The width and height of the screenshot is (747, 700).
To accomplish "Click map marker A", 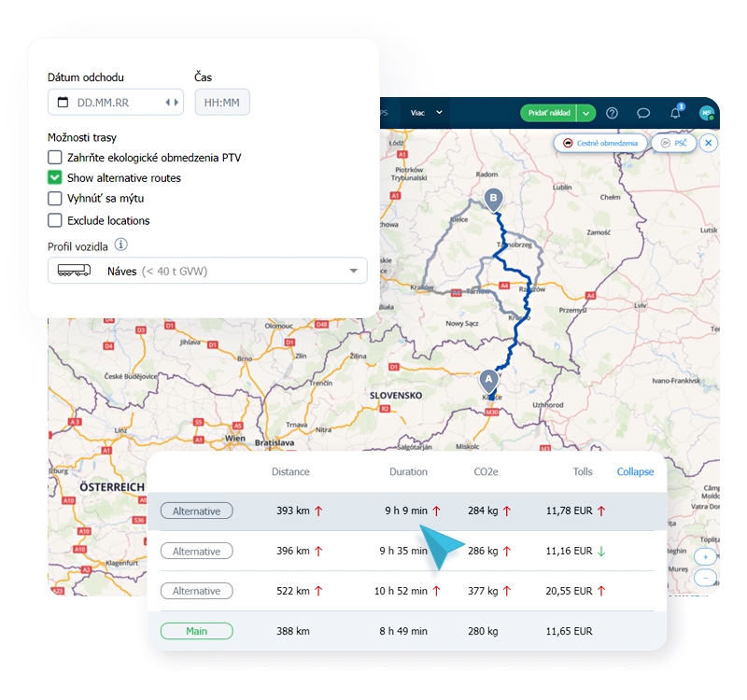I will [488, 382].
